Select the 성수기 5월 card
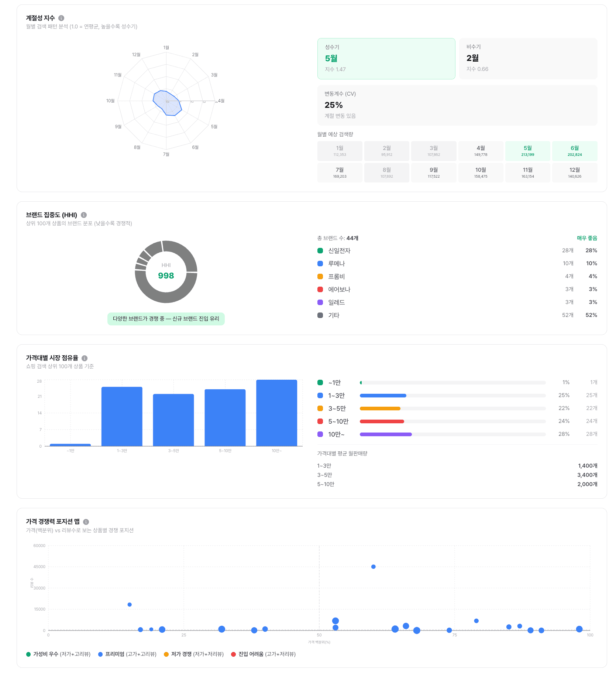The height and width of the screenshot is (673, 616). click(386, 59)
